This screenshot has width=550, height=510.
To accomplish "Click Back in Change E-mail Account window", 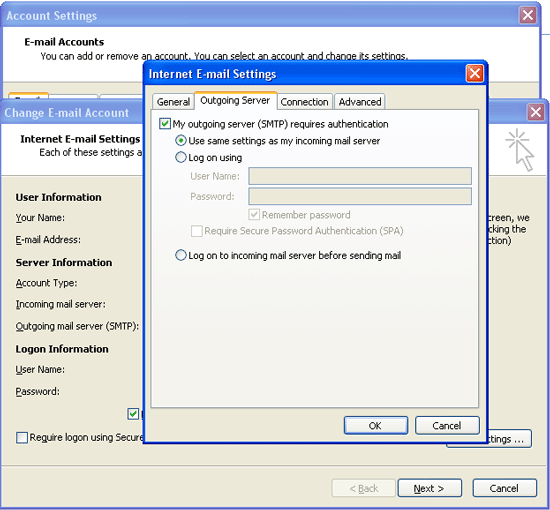I will coord(363,488).
